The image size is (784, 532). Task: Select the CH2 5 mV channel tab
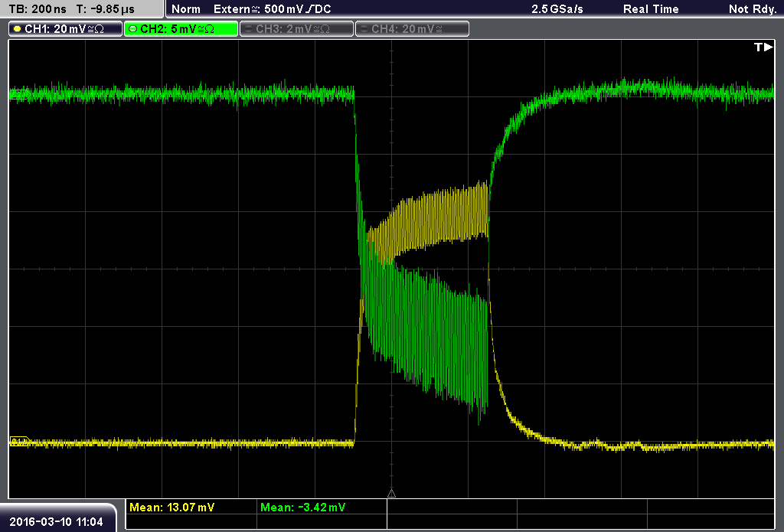tap(181, 29)
